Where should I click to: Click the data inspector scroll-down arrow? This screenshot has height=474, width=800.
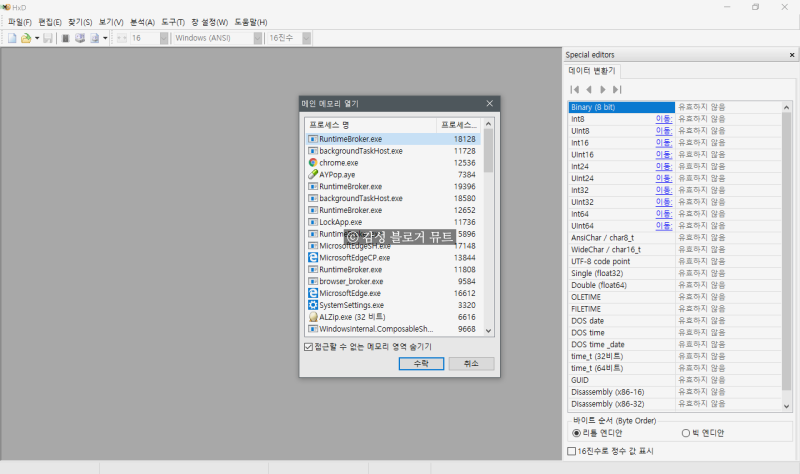786,406
